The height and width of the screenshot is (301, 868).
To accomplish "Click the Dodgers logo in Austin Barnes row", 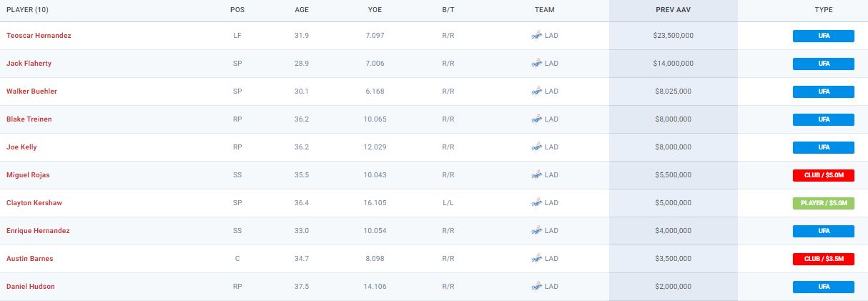I will tap(536, 259).
